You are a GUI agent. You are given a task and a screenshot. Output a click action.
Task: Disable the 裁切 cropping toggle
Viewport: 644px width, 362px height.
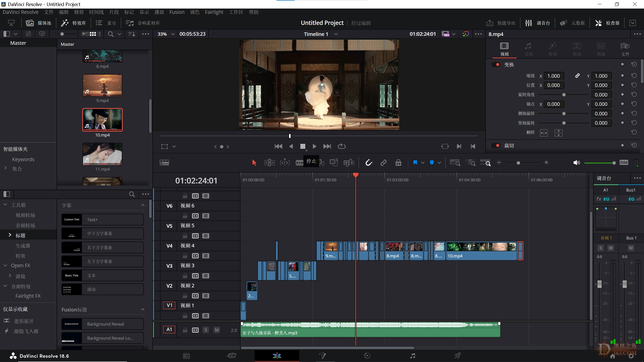click(496, 145)
